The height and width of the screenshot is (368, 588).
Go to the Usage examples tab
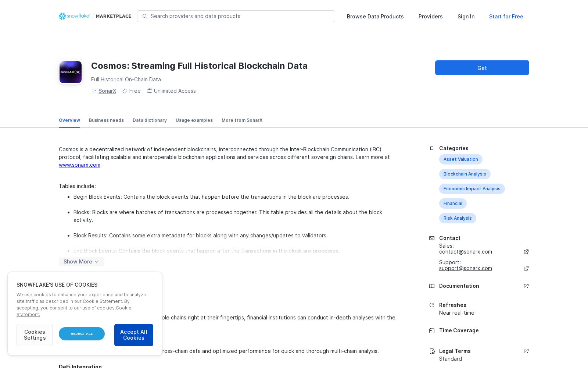(194, 120)
